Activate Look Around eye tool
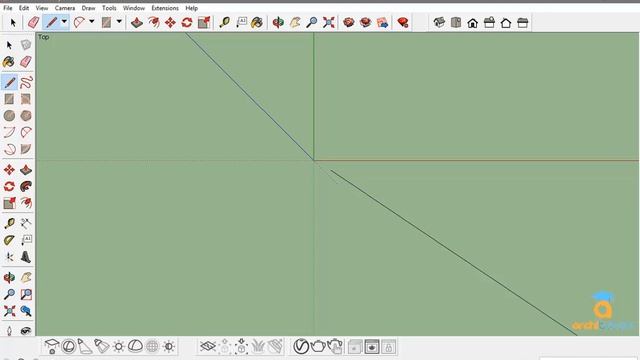The image size is (640, 360). click(x=26, y=330)
